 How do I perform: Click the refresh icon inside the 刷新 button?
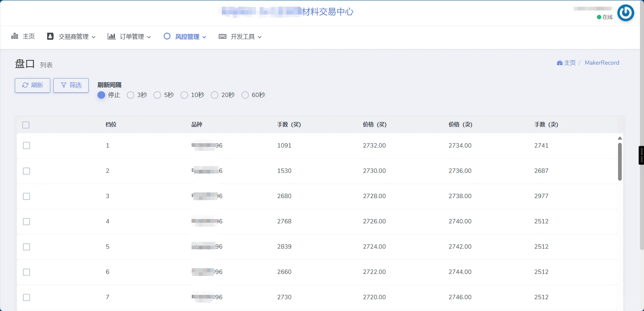tap(25, 85)
